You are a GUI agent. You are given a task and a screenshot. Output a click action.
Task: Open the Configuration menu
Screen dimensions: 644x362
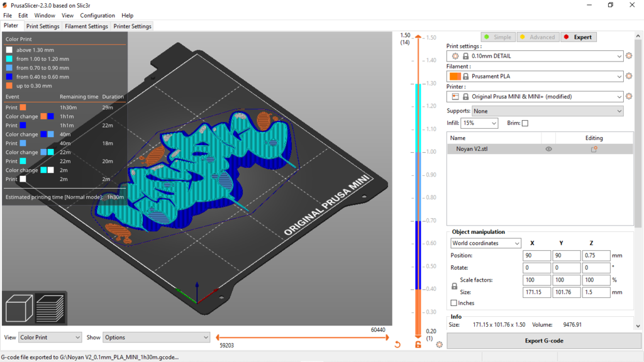coord(97,15)
